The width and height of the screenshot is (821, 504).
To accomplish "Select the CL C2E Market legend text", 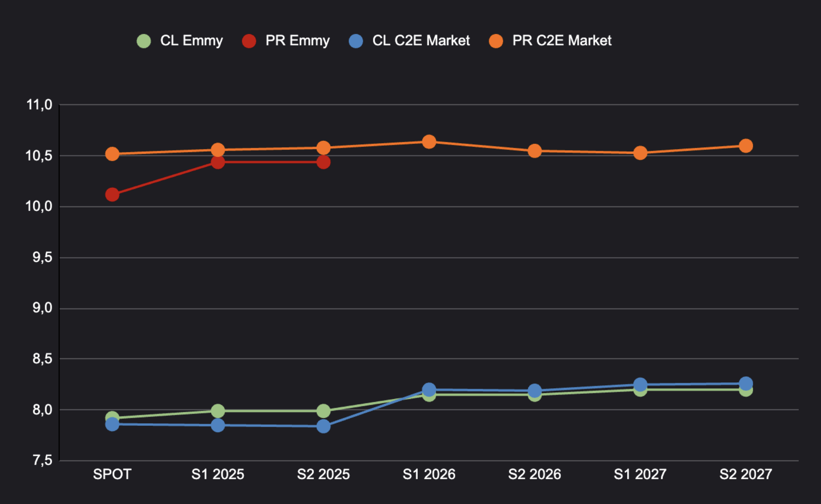I will (x=421, y=41).
